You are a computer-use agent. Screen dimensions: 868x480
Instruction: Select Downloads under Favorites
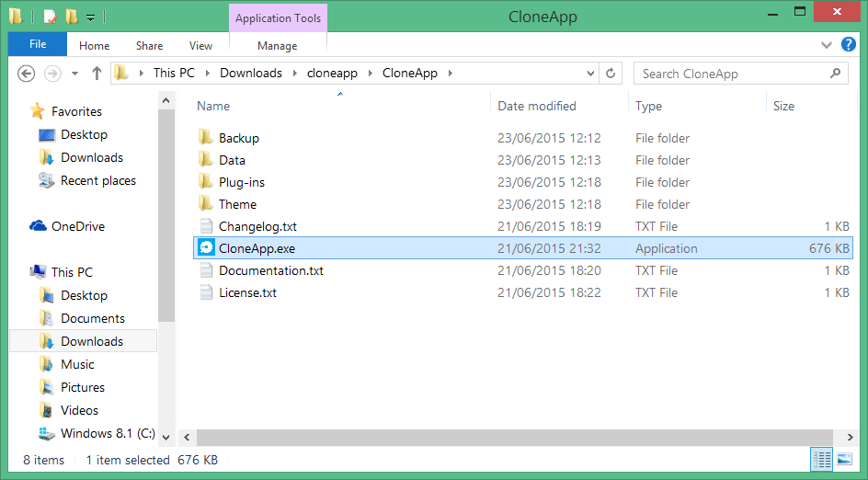click(x=92, y=157)
